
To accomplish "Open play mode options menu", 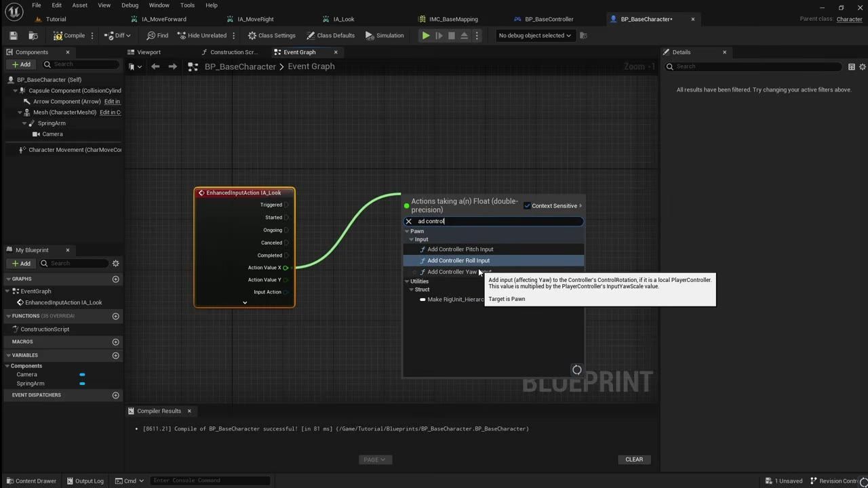I will [477, 35].
